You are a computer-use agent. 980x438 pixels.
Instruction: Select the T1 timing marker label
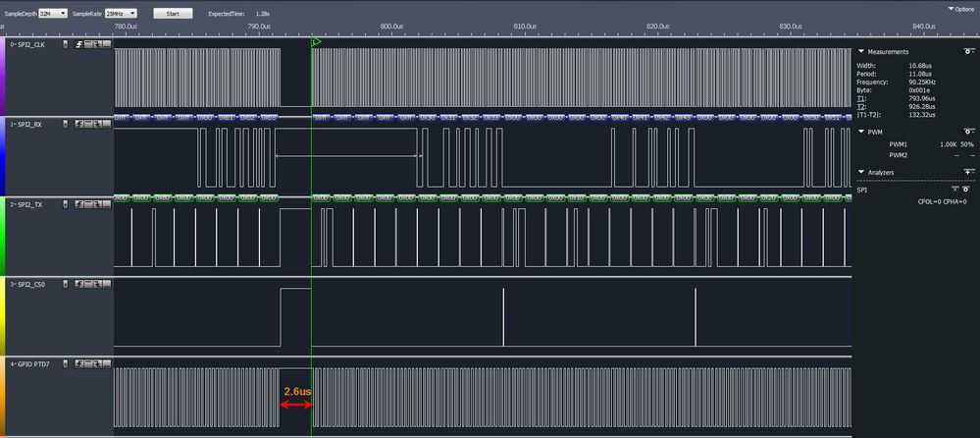(x=860, y=98)
